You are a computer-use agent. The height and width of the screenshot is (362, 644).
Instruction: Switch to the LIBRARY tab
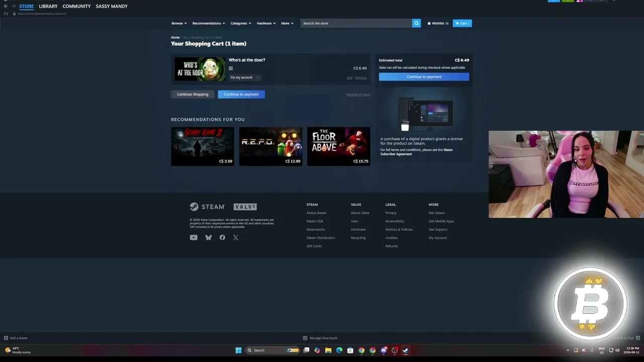tap(48, 6)
